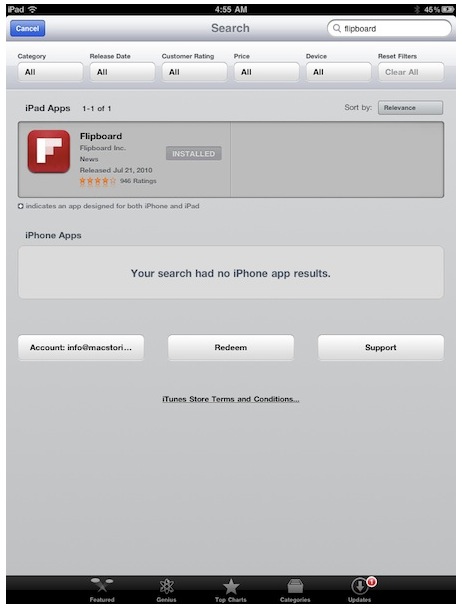Image resolution: width=462 pixels, height=611 pixels.
Task: Change the Sort by Relevance selector
Action: click(x=410, y=108)
